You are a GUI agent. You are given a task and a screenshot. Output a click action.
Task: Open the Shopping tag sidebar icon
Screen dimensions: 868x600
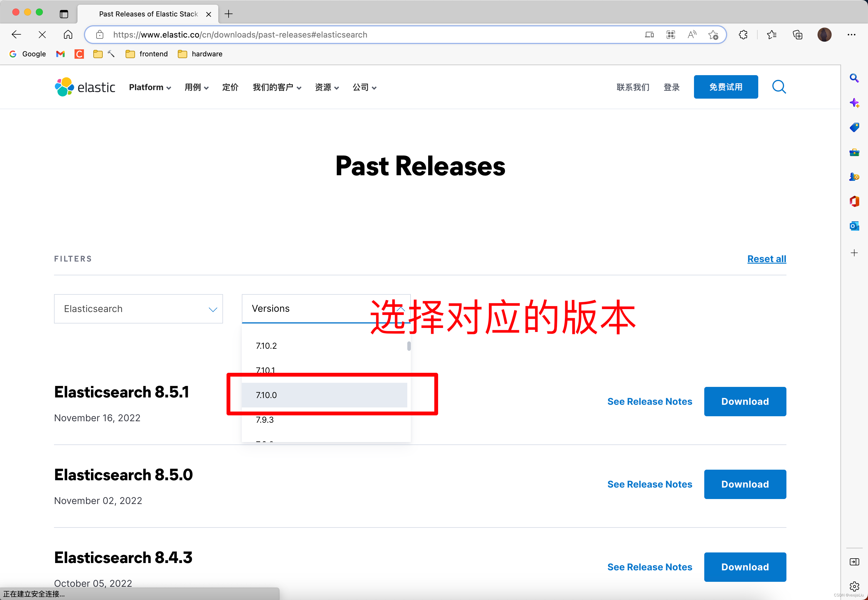click(x=854, y=127)
